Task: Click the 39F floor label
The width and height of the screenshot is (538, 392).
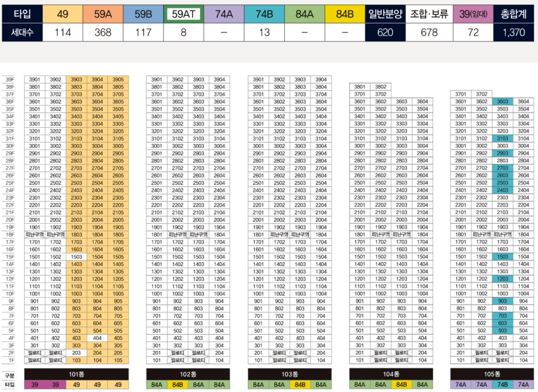Action: tap(10, 79)
